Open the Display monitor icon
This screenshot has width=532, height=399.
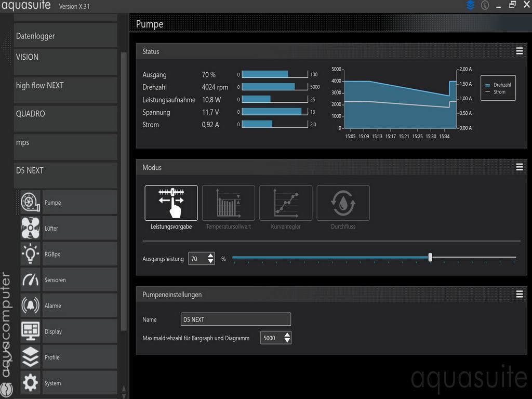point(30,331)
